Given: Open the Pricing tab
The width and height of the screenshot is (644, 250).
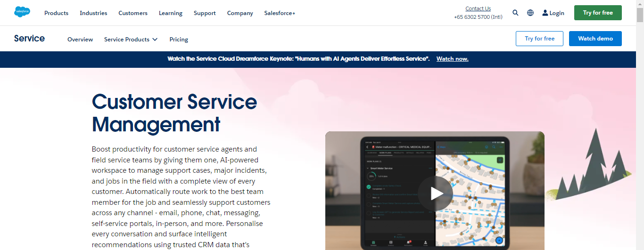Looking at the screenshot, I should click(179, 39).
